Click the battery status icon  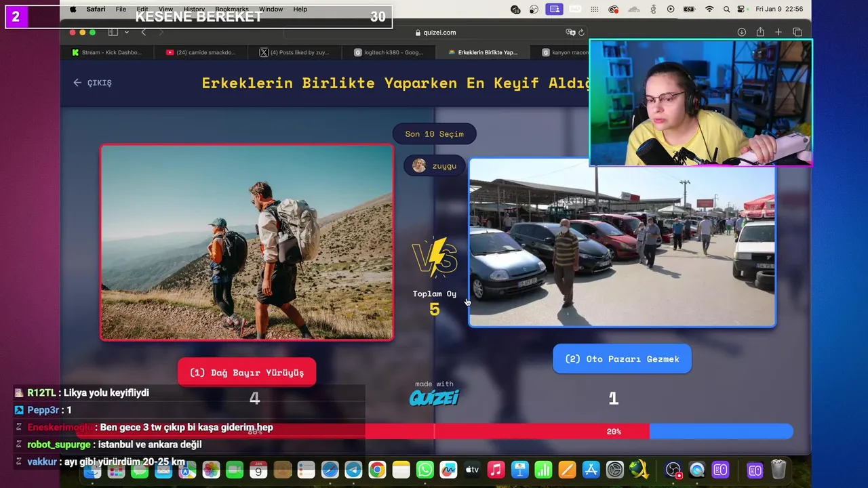(689, 9)
